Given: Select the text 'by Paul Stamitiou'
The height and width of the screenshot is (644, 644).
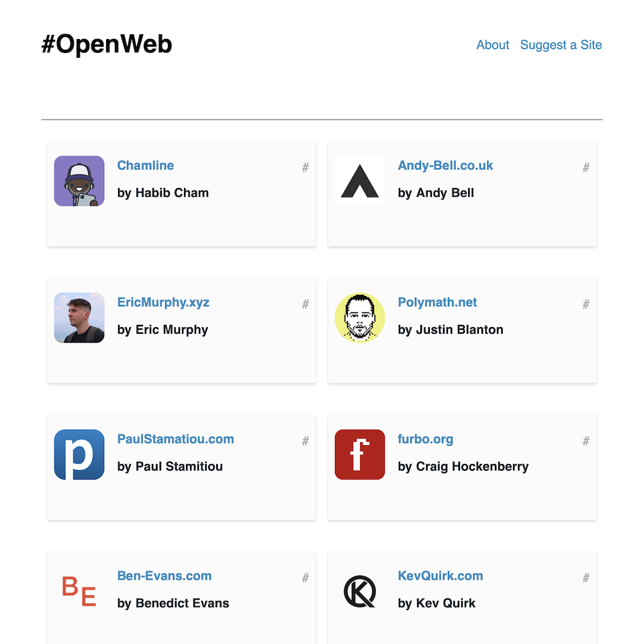Looking at the screenshot, I should 170,467.
